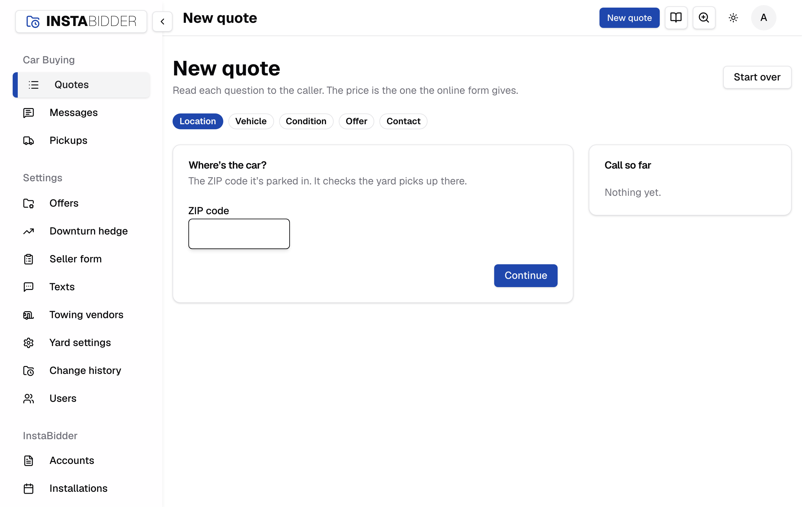Click the Start over button
Image resolution: width=812 pixels, height=507 pixels.
click(x=757, y=77)
